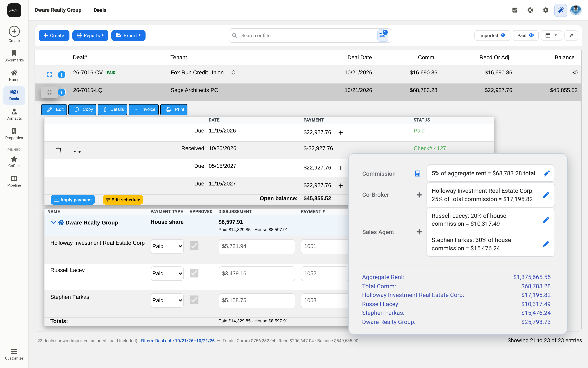
Task: Click info icon for Sage Architects PC
Action: 62,92
